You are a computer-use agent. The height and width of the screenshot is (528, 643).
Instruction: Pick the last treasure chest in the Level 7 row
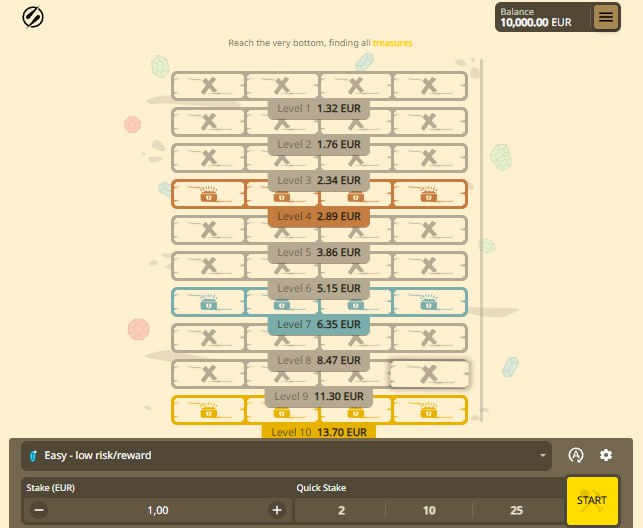[x=429, y=302]
